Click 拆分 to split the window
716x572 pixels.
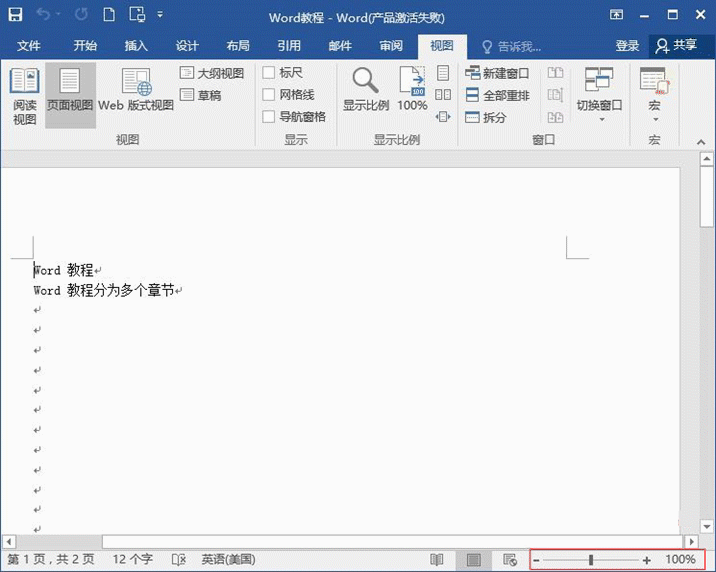click(x=486, y=117)
